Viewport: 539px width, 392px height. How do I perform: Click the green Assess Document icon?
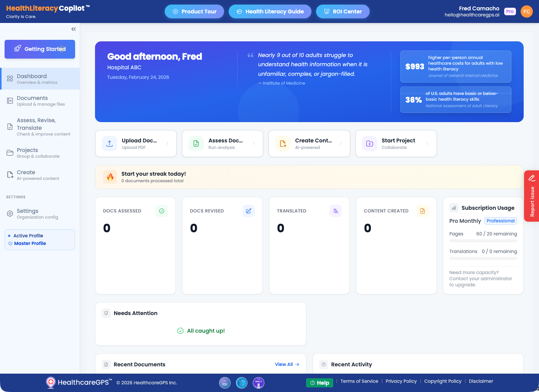(196, 143)
